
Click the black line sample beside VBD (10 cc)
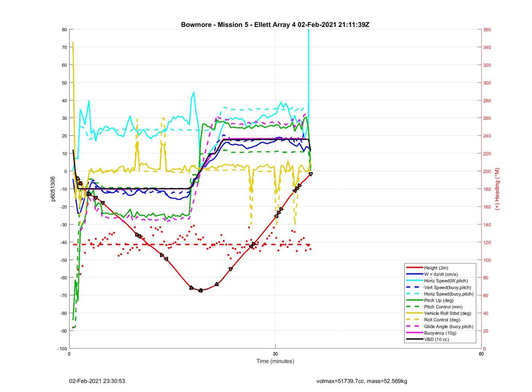(414, 339)
